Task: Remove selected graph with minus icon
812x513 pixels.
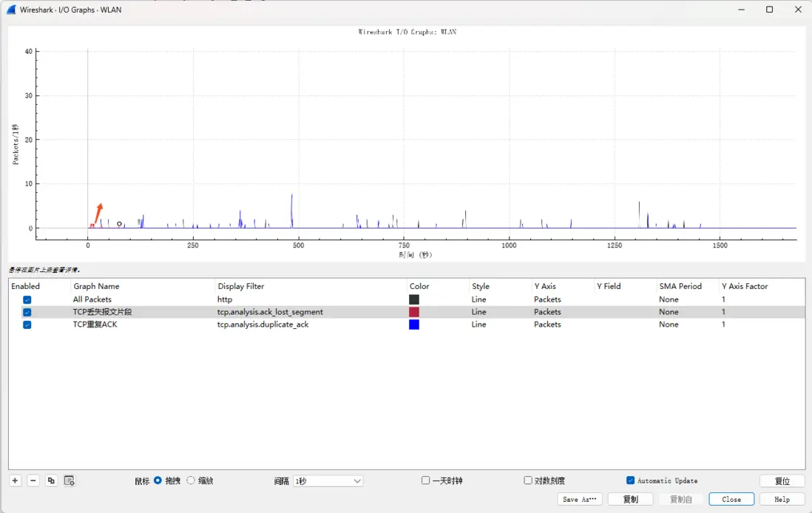Action: 33,480
